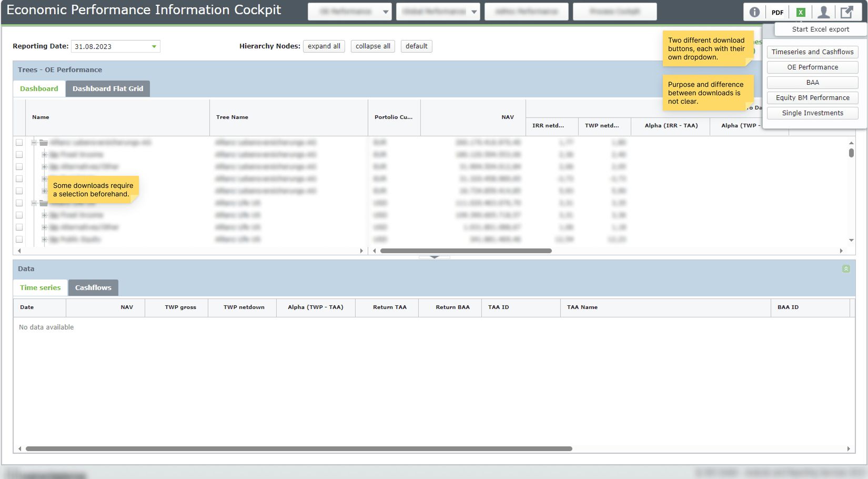Tick the checkbox in the first tree row
Viewport: 868px width, 479px height.
[x=19, y=143]
